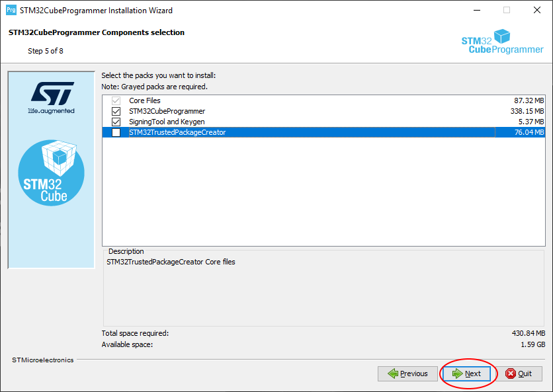
Task: Click the STM32Cube circular badge
Action: pyautogui.click(x=51, y=172)
